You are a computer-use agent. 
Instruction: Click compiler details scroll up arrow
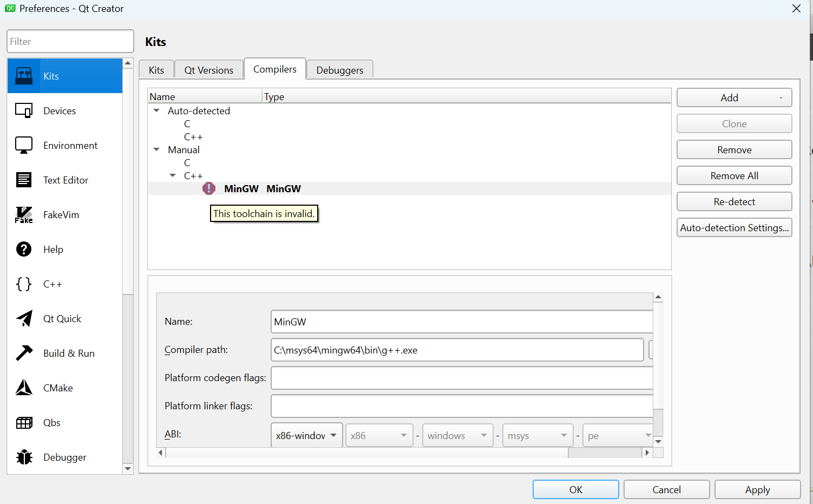click(658, 297)
